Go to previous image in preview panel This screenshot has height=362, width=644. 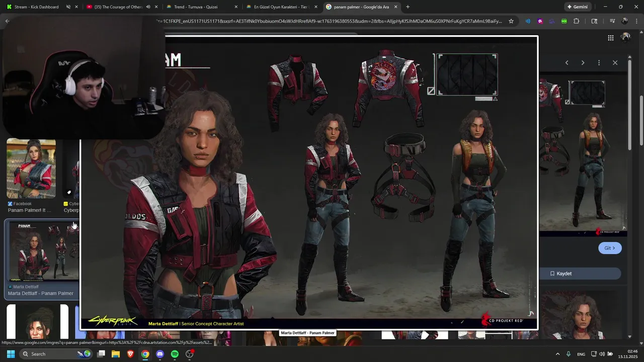click(567, 63)
